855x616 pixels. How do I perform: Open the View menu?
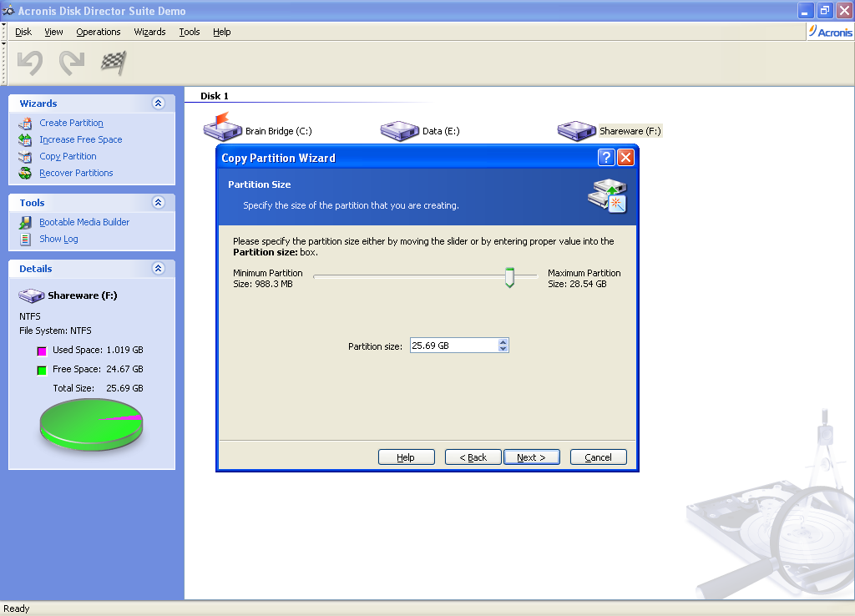pos(53,32)
